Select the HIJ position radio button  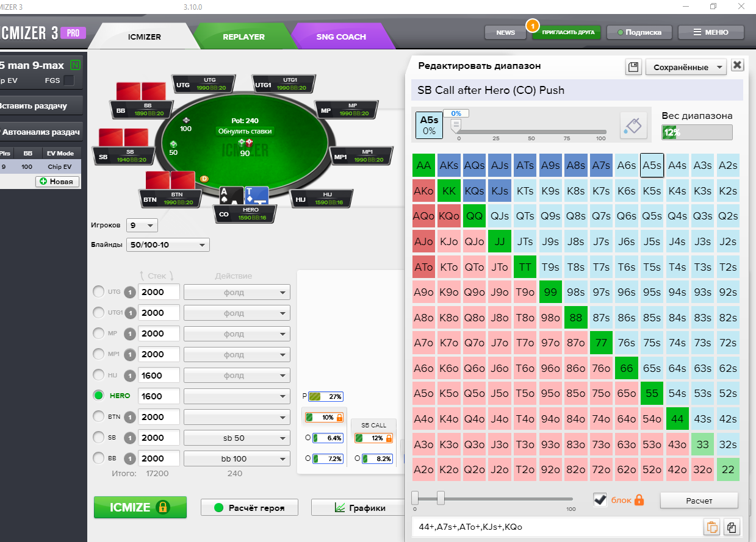[x=98, y=375]
